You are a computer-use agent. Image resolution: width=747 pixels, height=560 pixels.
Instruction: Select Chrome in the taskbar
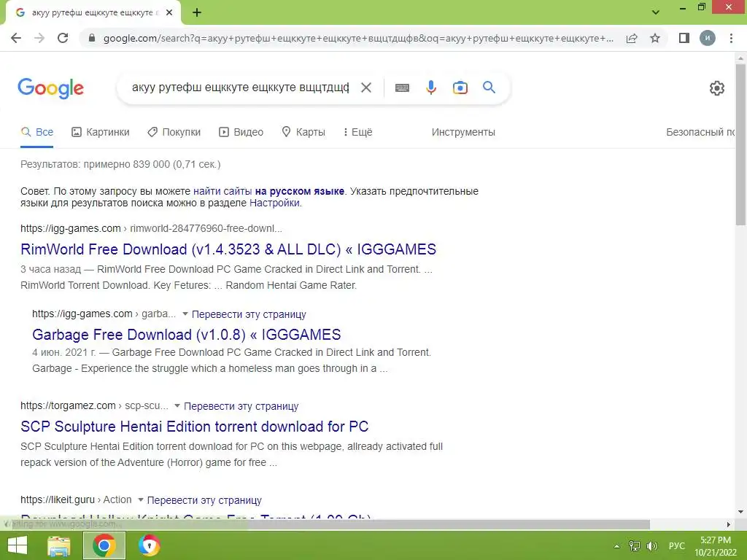click(x=104, y=545)
